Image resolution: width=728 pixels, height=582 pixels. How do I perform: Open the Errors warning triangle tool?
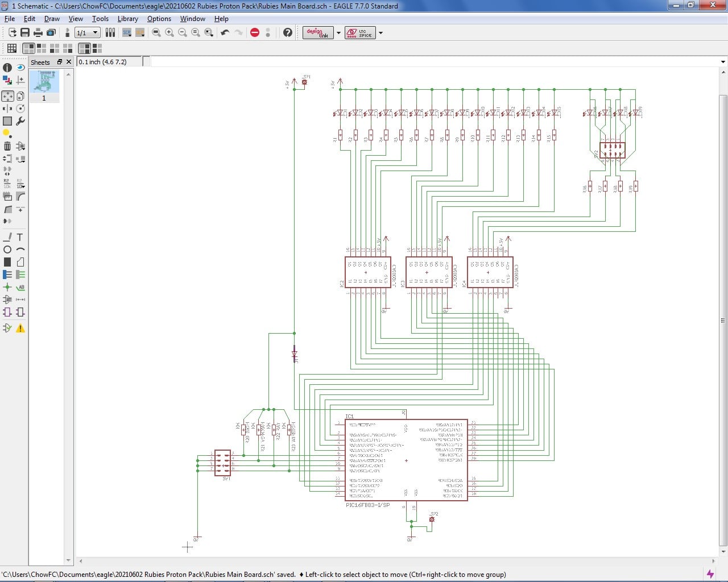click(x=20, y=328)
